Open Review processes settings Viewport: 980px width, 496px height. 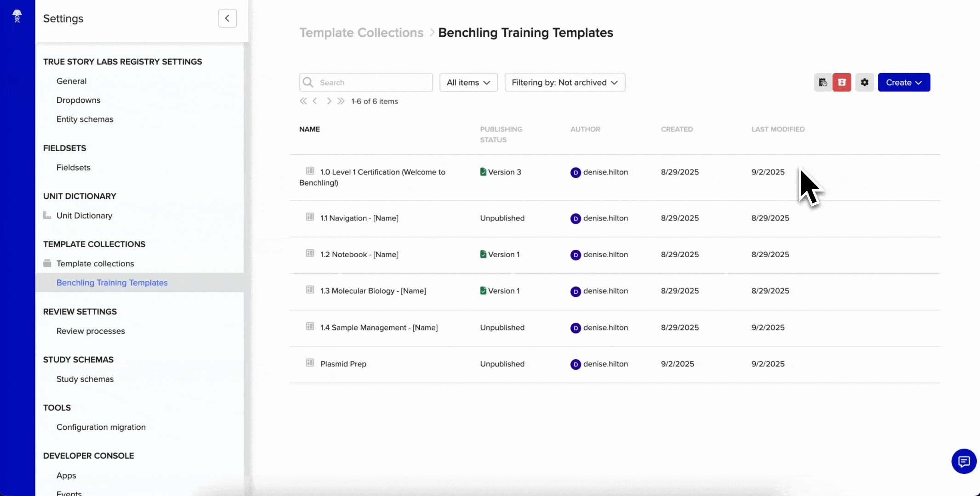click(x=91, y=331)
